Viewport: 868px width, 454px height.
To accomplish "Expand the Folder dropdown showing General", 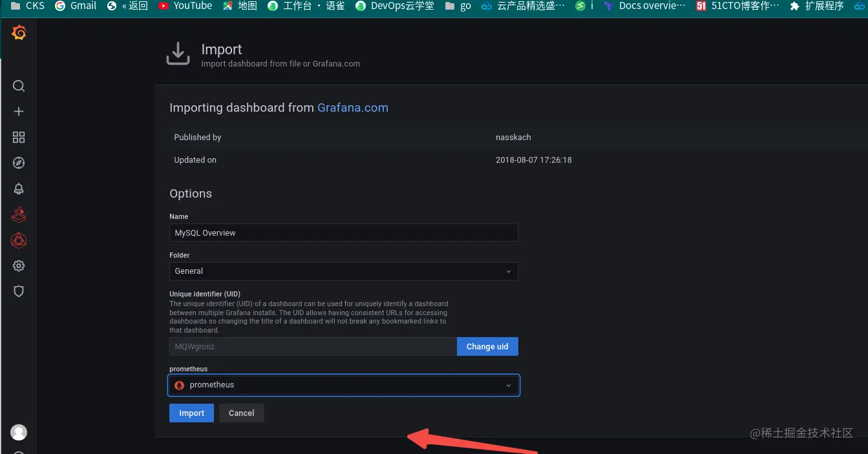I will click(x=344, y=271).
